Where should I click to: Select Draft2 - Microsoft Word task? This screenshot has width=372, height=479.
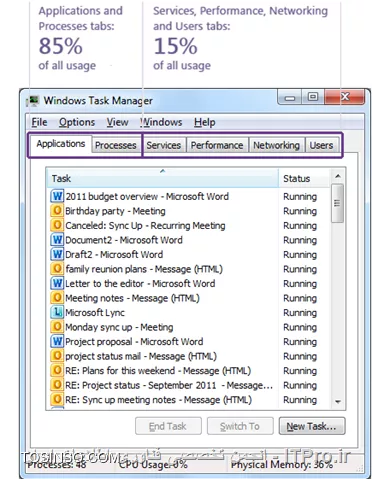pos(114,255)
